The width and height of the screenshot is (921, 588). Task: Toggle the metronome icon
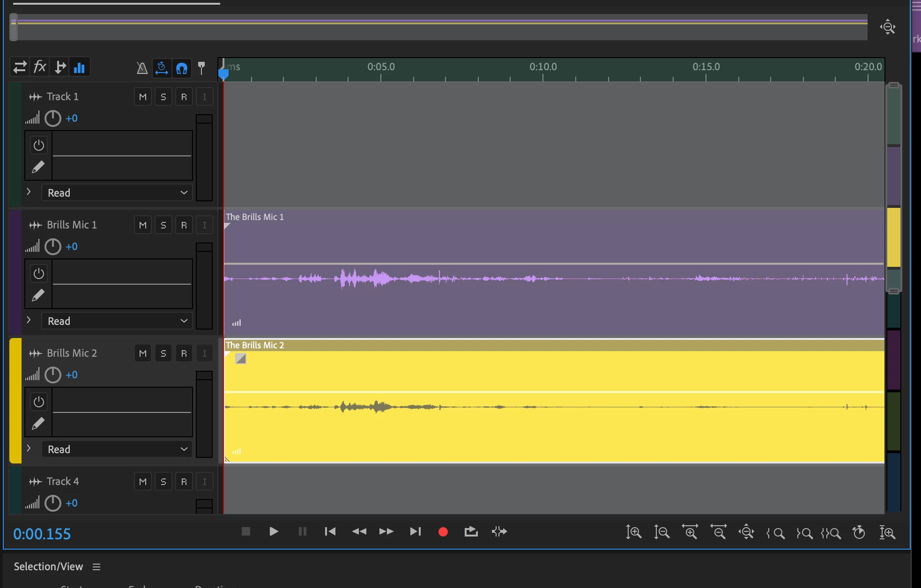[x=142, y=68]
